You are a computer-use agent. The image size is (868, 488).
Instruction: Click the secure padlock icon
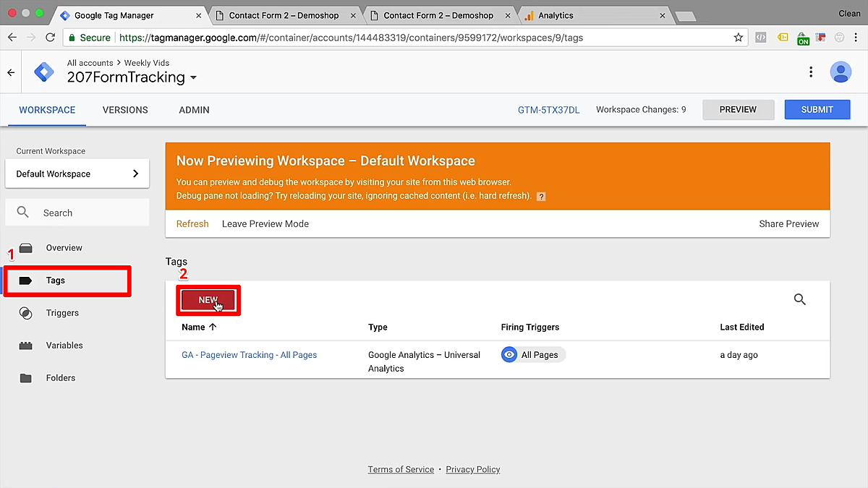(x=71, y=38)
